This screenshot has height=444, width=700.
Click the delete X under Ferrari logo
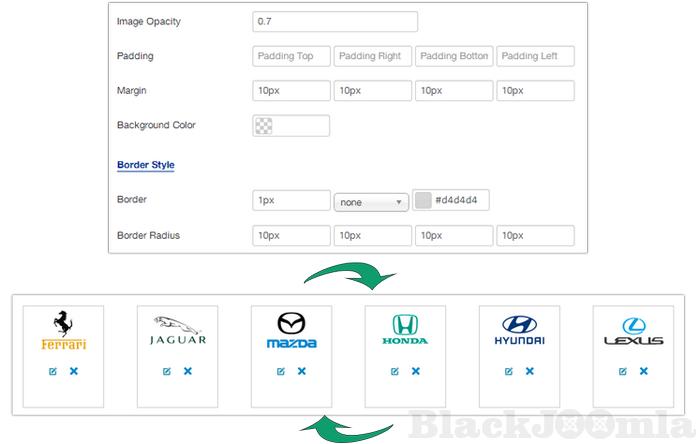pos(73,371)
